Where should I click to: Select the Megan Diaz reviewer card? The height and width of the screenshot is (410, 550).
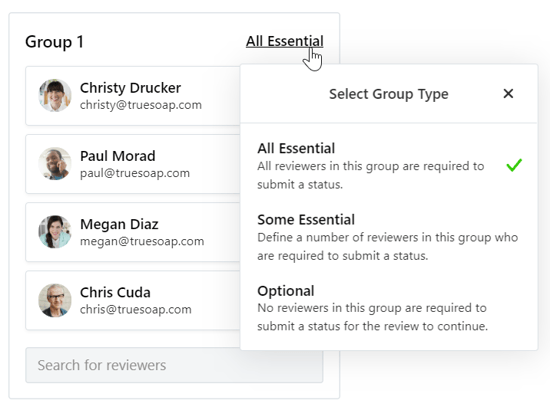point(133,232)
